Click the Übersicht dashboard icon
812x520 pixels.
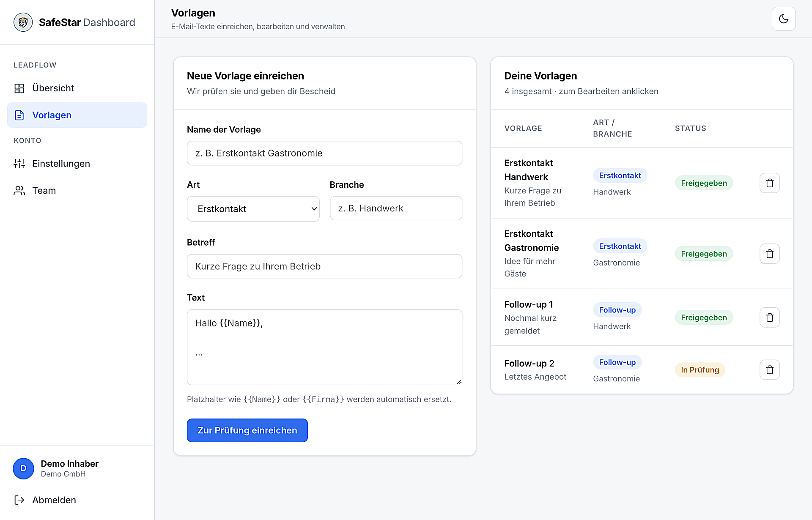19,88
